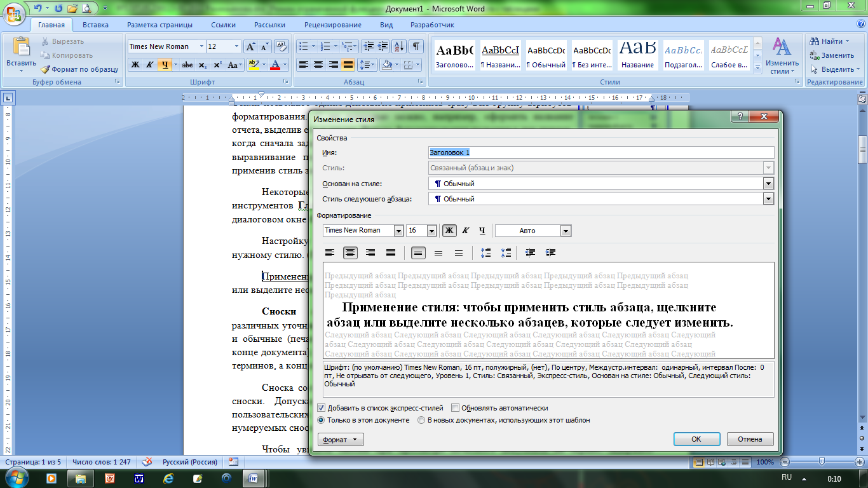Justify text using the ribbon icon

pos(348,65)
